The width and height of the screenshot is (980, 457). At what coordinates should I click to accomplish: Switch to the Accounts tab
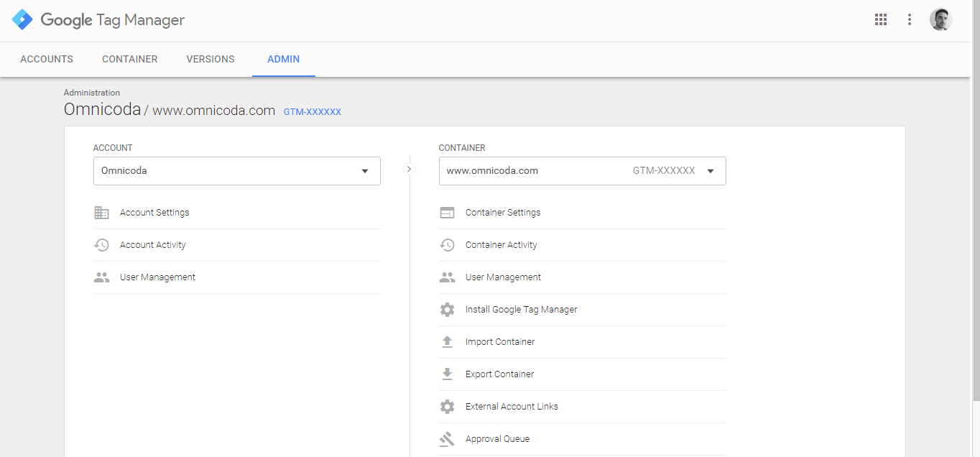click(x=47, y=59)
